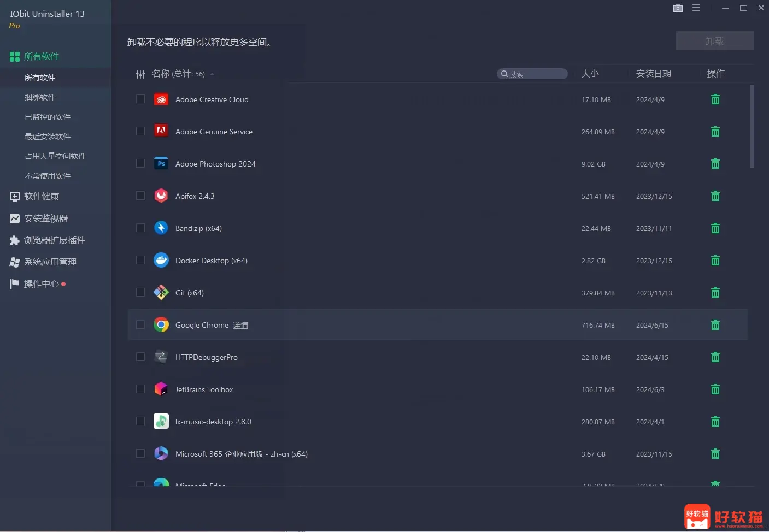Click the Apifox app icon
The image size is (769, 532).
click(x=161, y=196)
